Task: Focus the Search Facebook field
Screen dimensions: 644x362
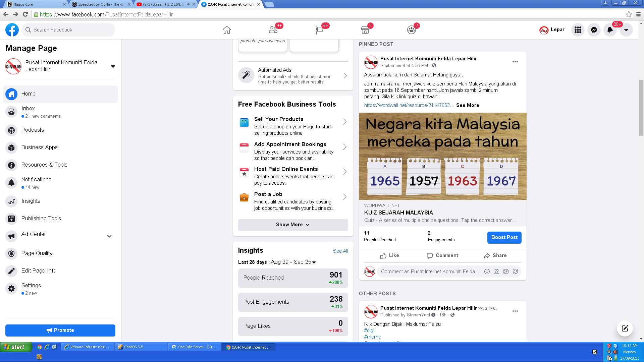Action: point(69,30)
